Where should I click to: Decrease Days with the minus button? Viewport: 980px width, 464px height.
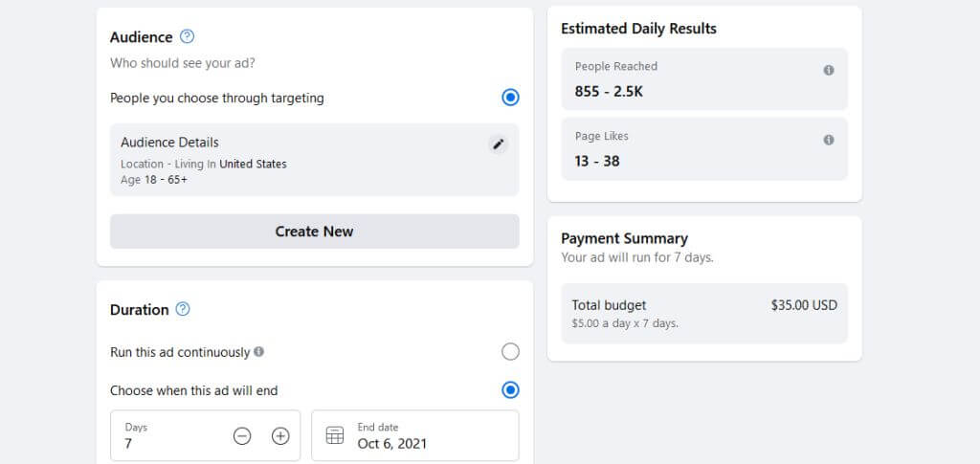(242, 436)
